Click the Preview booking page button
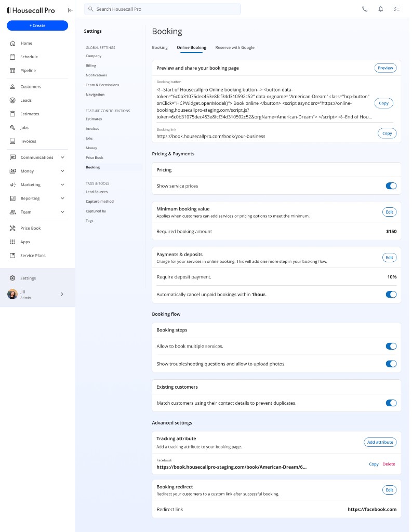This screenshot has height=532, width=412. coord(385,68)
